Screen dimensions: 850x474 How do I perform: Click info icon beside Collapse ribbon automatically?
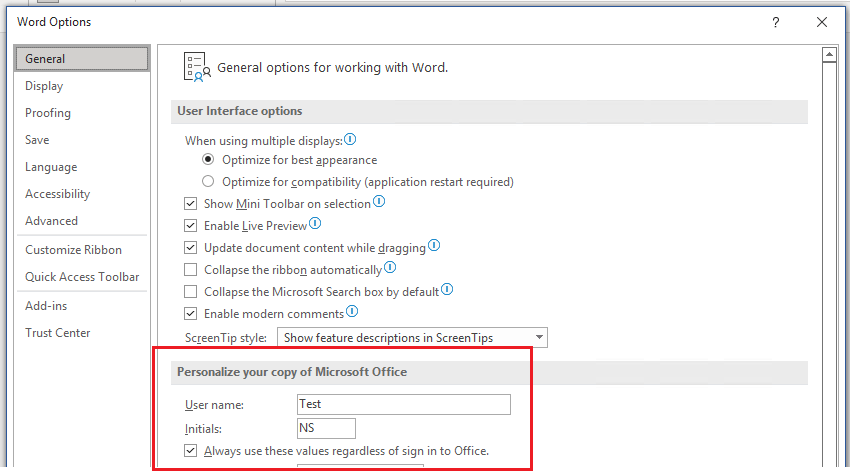pyautogui.click(x=390, y=268)
